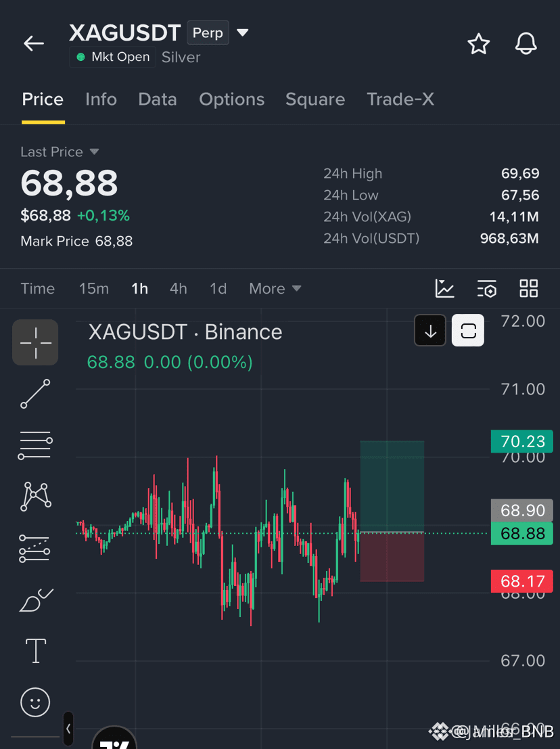Image resolution: width=560 pixels, height=749 pixels.
Task: Open the Data tab
Action: tap(158, 99)
